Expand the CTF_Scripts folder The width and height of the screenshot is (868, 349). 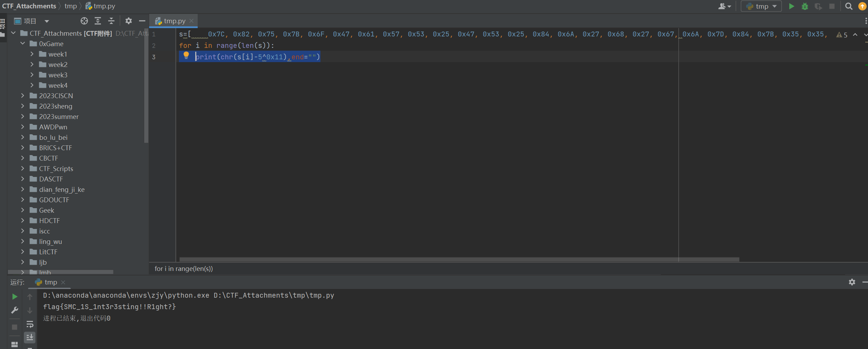click(x=23, y=169)
